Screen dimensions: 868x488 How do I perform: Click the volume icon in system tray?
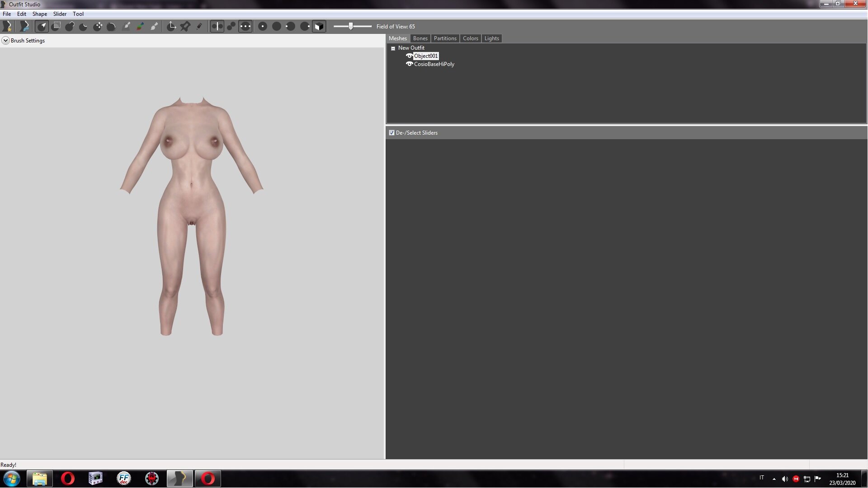pos(785,479)
